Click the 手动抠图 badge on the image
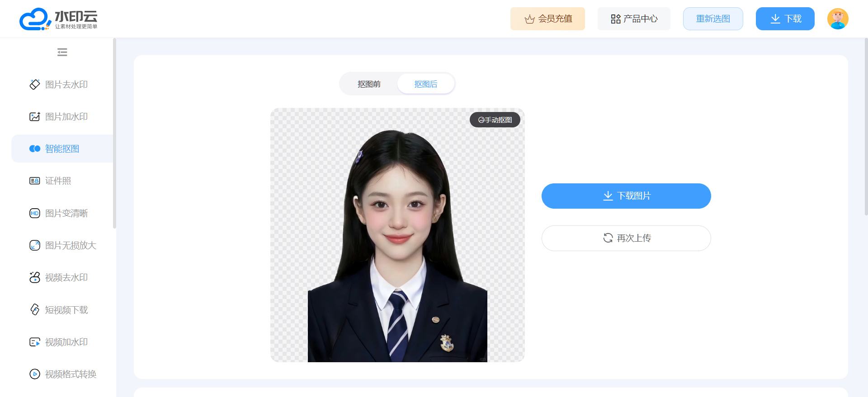Screen dimensions: 868x397 [495, 120]
